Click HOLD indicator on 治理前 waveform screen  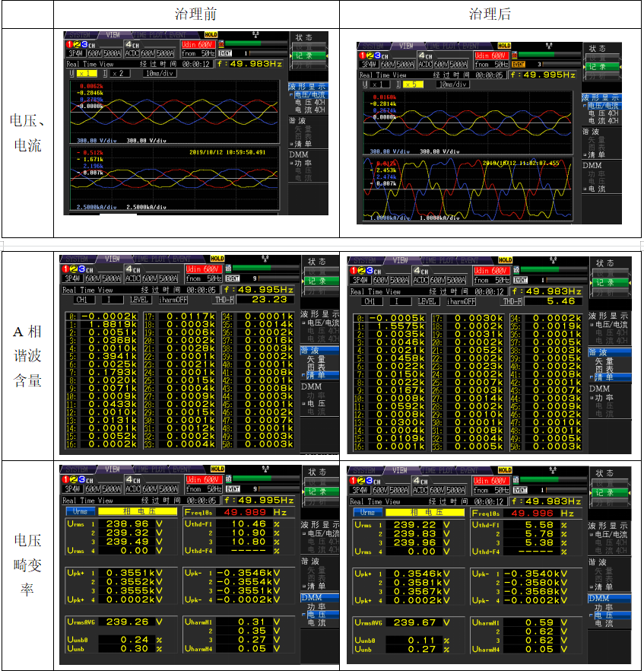(x=211, y=35)
